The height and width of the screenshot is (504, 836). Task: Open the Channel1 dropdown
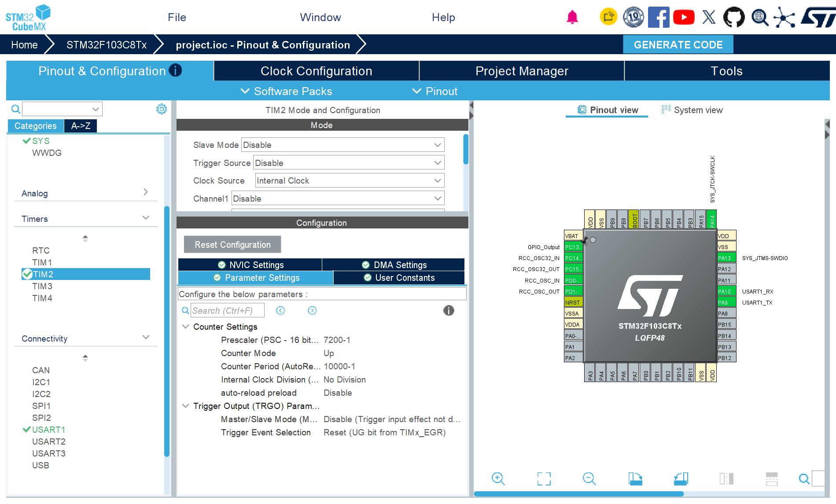[x=338, y=199]
